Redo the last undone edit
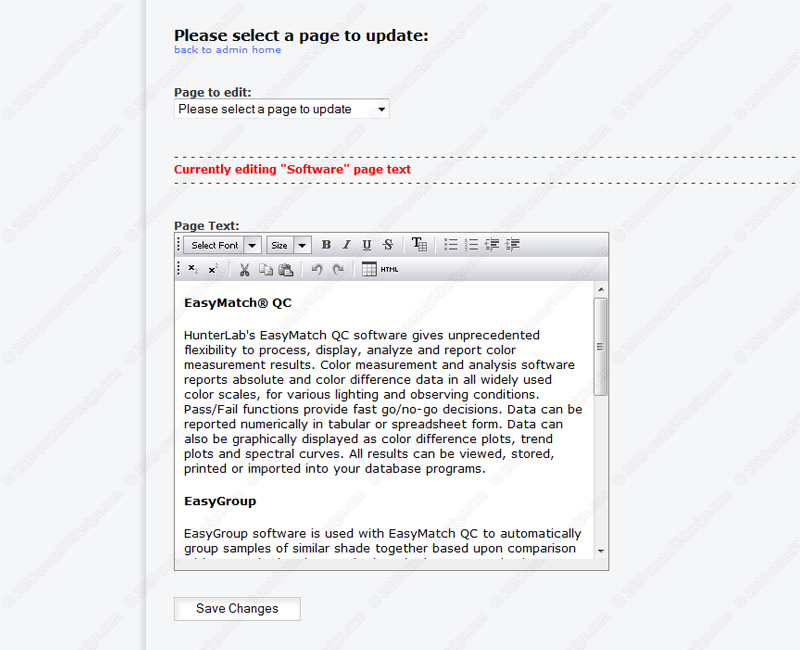The image size is (800, 650). point(338,269)
